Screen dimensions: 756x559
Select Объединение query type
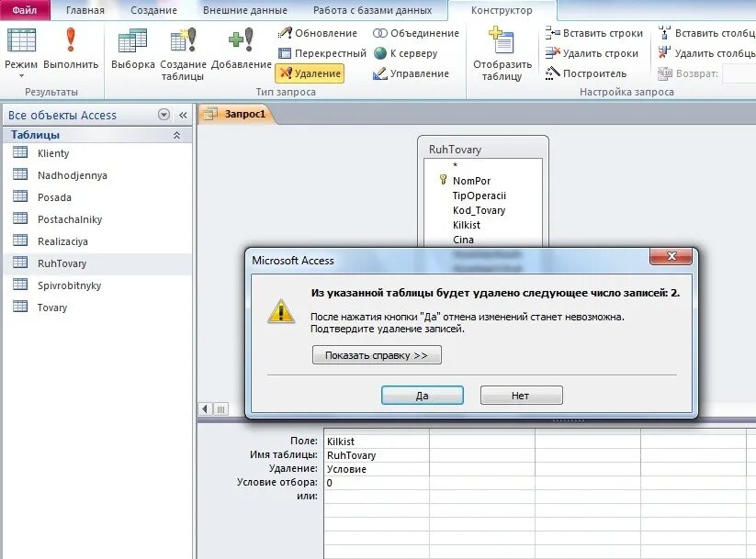point(416,33)
